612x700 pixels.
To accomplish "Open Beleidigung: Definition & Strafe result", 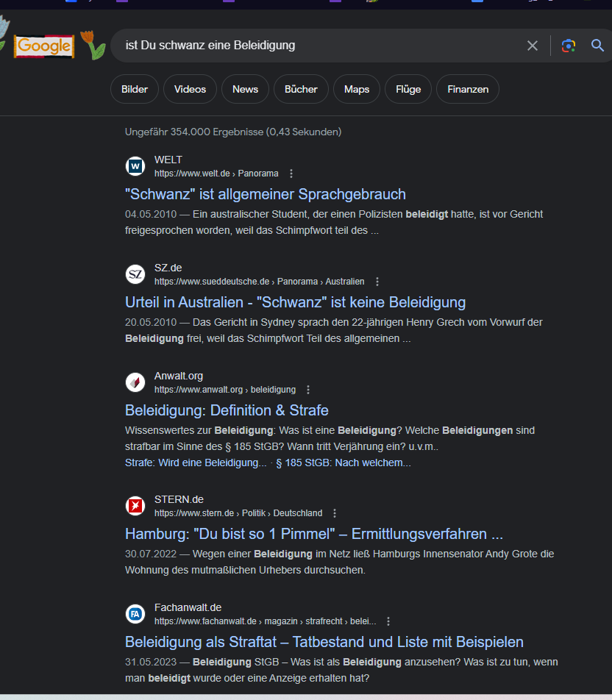I will click(227, 410).
